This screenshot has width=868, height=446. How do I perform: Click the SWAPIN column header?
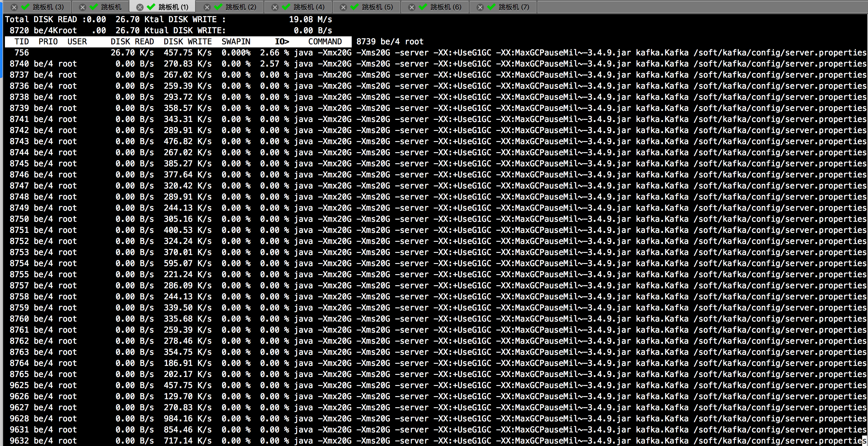[235, 42]
